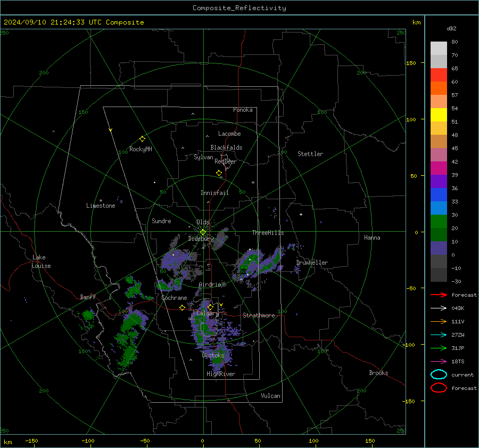This screenshot has width=479, height=448.
Task: Select the dark green 20 dBZ swatch
Action: point(439,235)
